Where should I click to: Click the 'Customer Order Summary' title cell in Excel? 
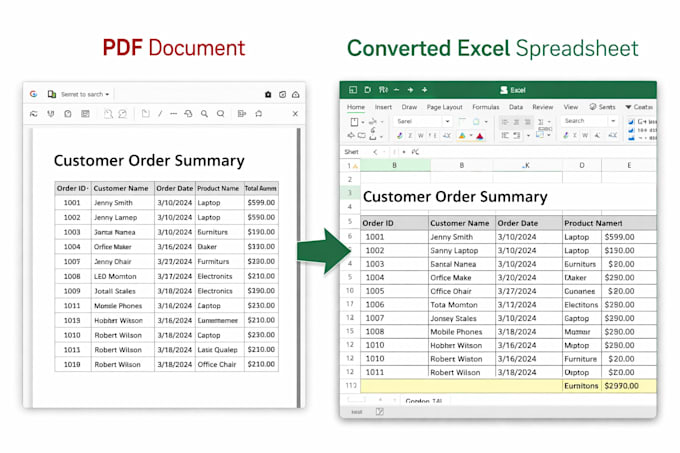click(455, 197)
